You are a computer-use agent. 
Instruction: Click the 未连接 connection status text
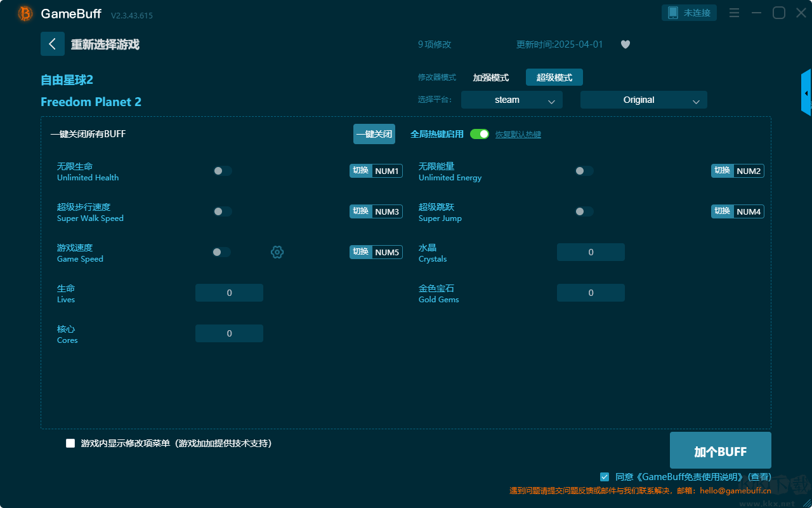698,13
